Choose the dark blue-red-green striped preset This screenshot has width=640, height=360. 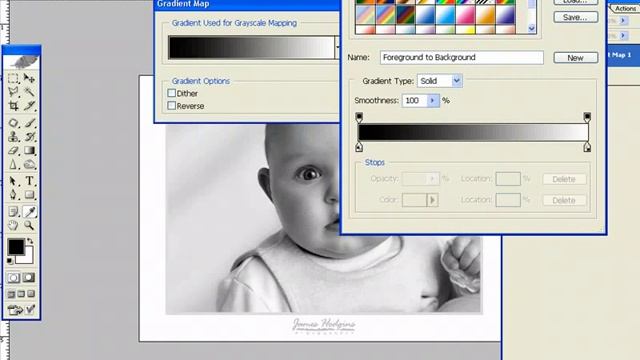[x=405, y=16]
